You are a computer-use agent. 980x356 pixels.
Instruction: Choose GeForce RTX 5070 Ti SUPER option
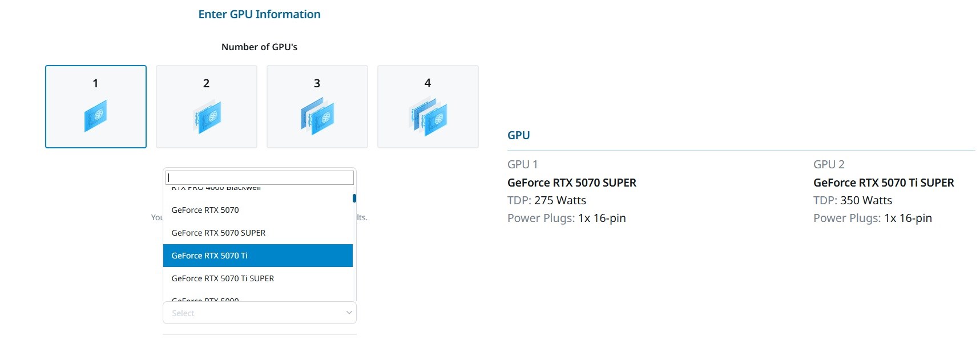pos(258,278)
